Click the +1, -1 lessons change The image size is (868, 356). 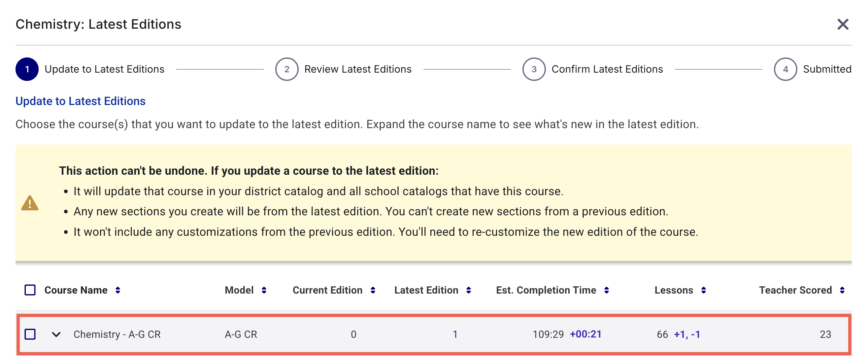coord(687,335)
